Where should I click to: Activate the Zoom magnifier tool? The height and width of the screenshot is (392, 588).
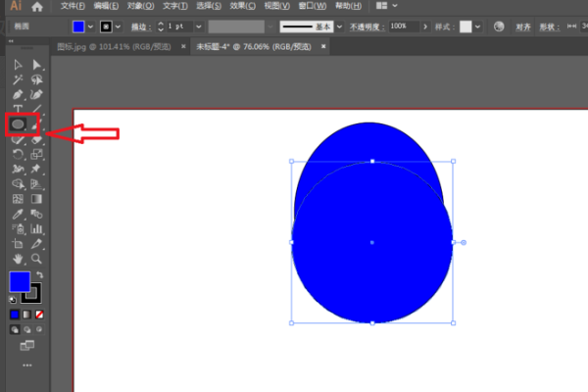click(37, 259)
